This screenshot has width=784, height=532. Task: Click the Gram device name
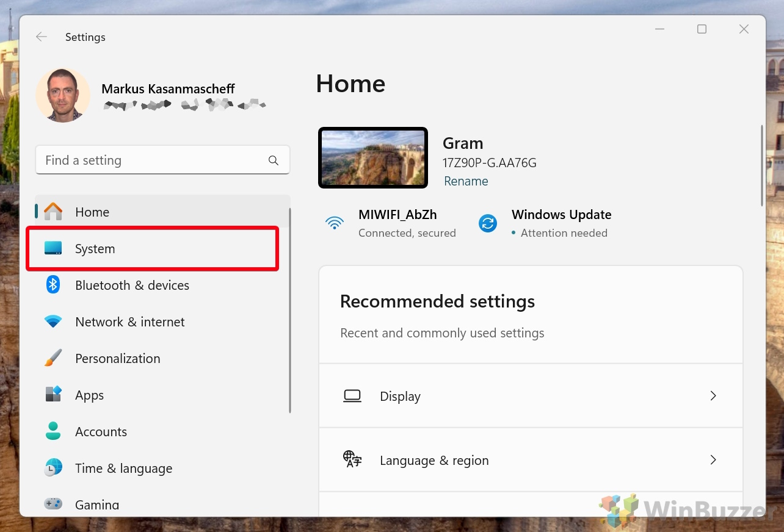pos(463,143)
